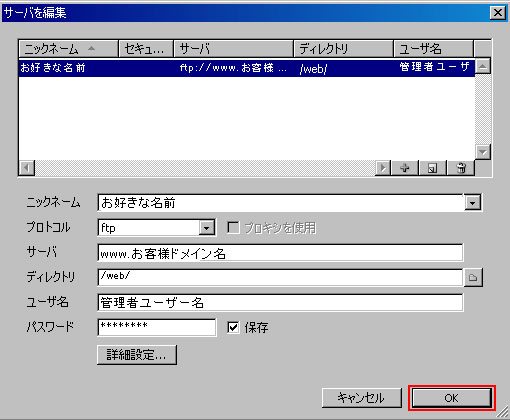
Task: Toggle the プロキシを使用 checkbox
Action: tap(233, 228)
